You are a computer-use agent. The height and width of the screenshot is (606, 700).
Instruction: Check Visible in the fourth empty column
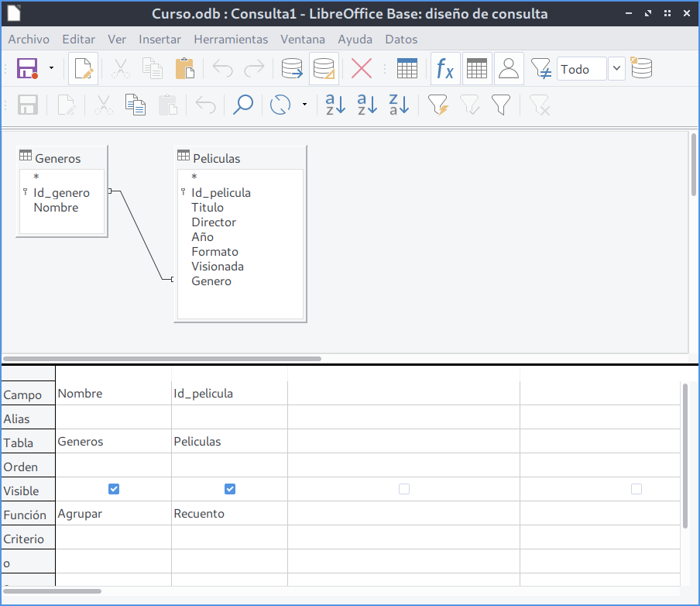coord(637,489)
